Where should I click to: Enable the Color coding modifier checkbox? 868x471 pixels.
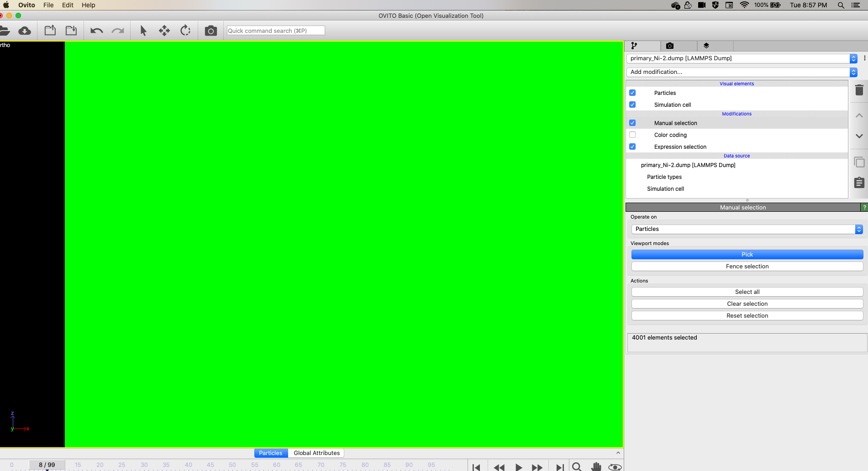pyautogui.click(x=632, y=135)
